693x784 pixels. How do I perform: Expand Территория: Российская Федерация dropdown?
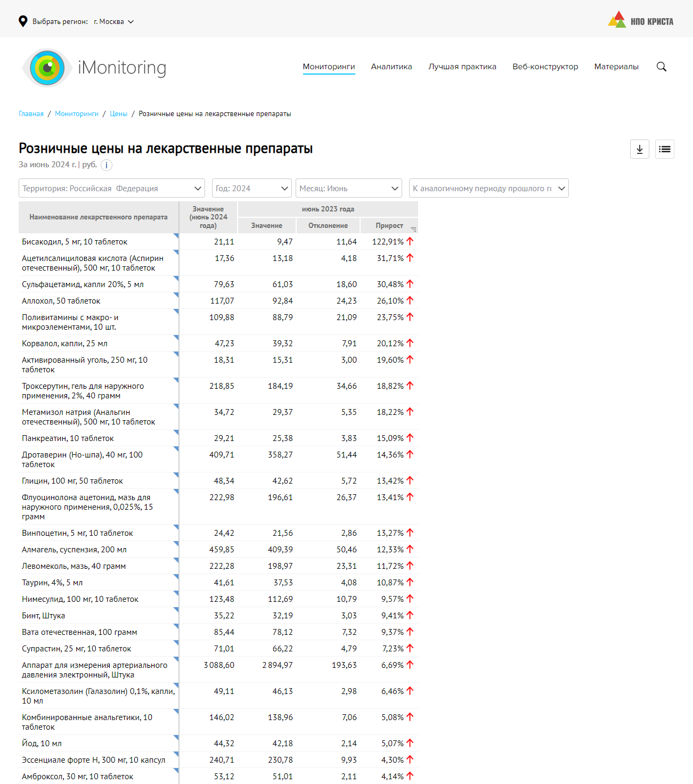pyautogui.click(x=112, y=188)
